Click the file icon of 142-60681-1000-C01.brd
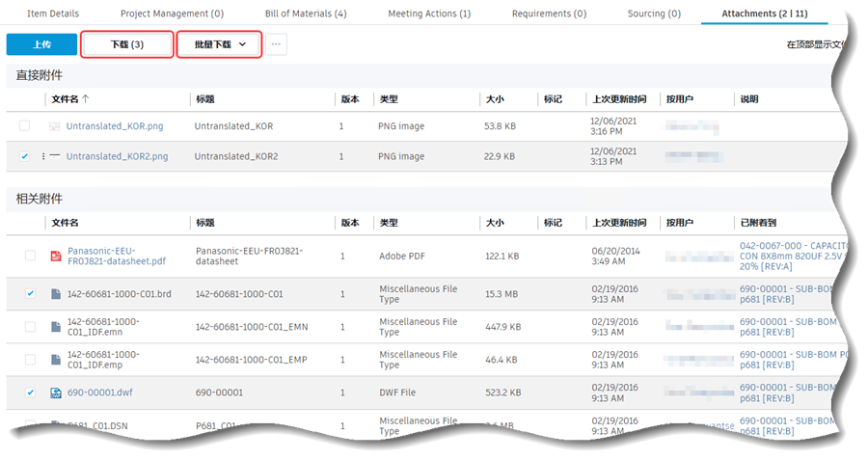This screenshot has height=460, width=868. 56,293
